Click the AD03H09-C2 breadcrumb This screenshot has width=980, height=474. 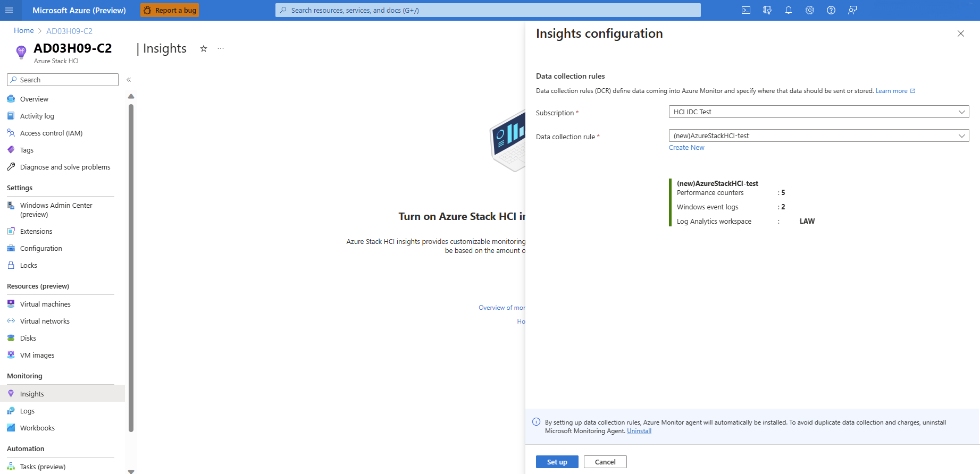69,31
